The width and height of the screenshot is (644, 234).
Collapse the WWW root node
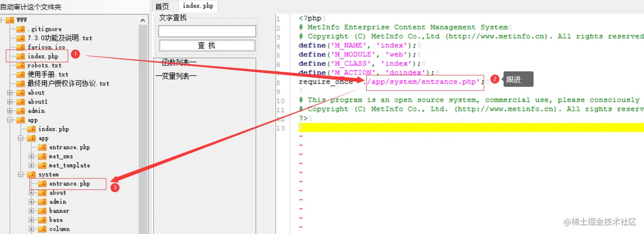tap(1, 20)
